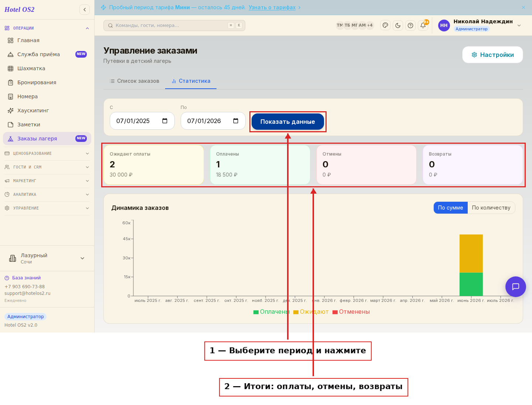Switch chart to По сумме
Screen dimensions: 532x405
point(450,208)
